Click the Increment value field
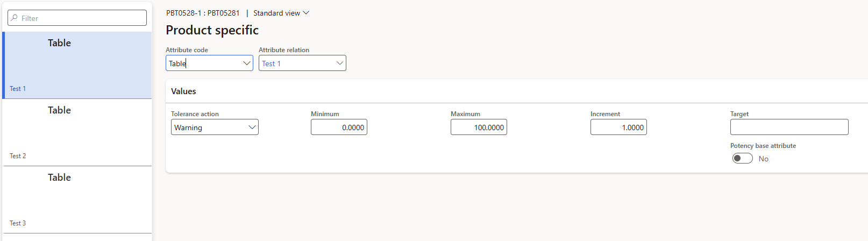 (618, 127)
